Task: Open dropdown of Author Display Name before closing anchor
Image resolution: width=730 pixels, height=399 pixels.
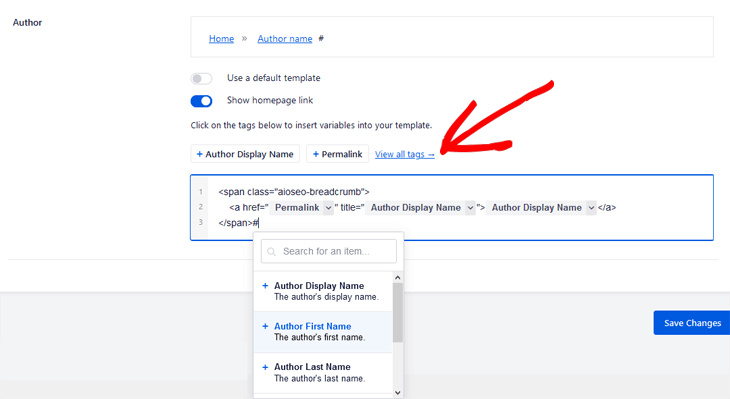Action: coord(591,208)
